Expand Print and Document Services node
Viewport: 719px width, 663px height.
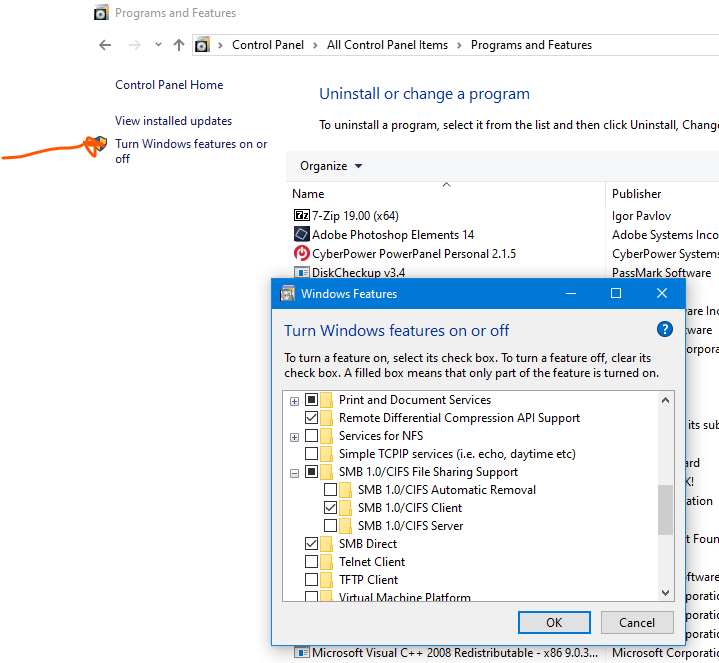294,401
